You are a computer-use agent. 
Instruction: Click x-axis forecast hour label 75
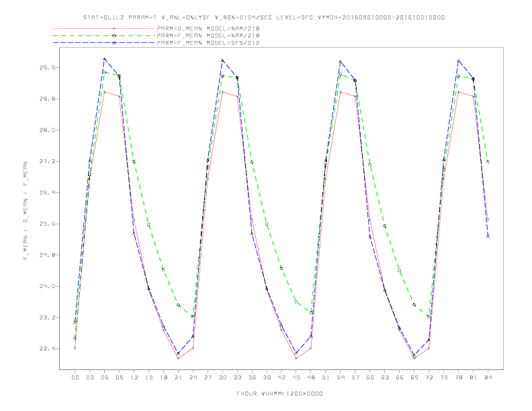[x=444, y=377]
